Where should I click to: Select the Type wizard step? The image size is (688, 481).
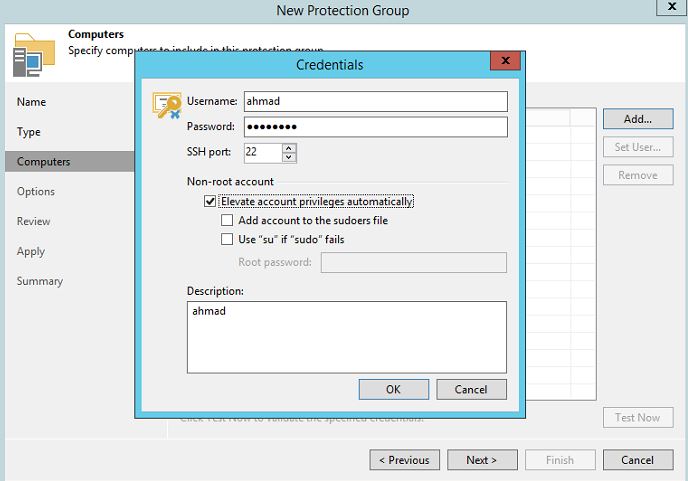point(29,132)
